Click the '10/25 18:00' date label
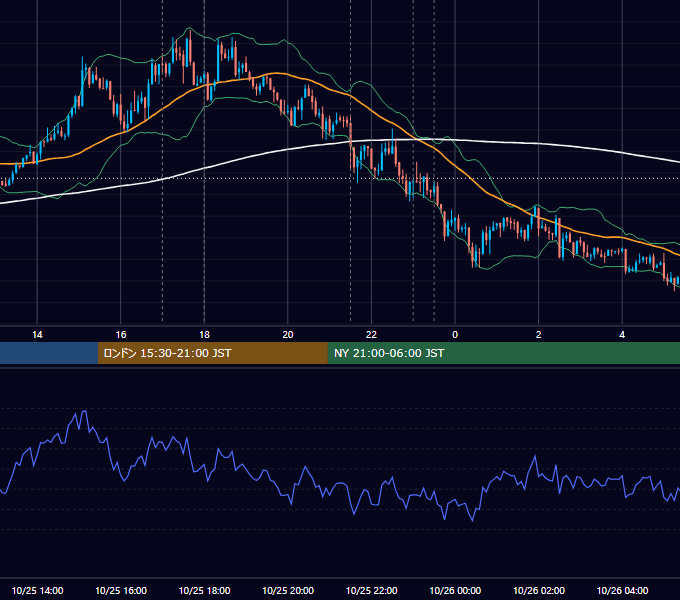This screenshot has width=680, height=600. 204,591
